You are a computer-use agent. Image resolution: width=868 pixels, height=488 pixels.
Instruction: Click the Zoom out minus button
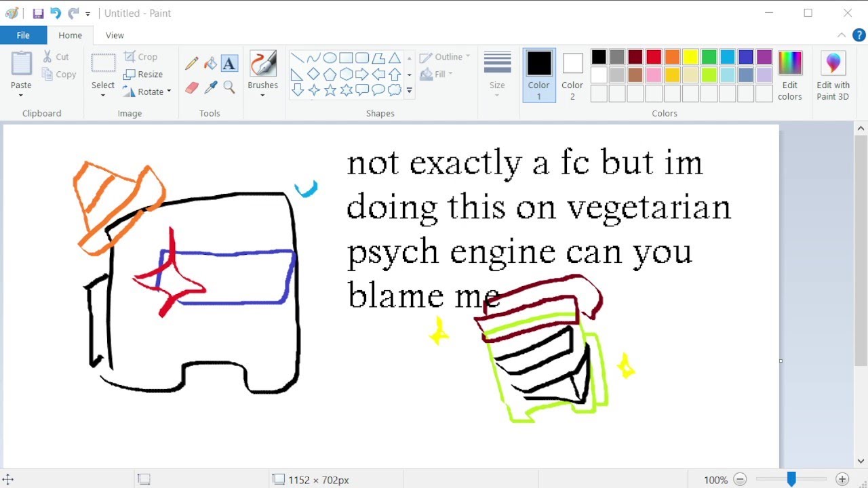[x=740, y=479]
